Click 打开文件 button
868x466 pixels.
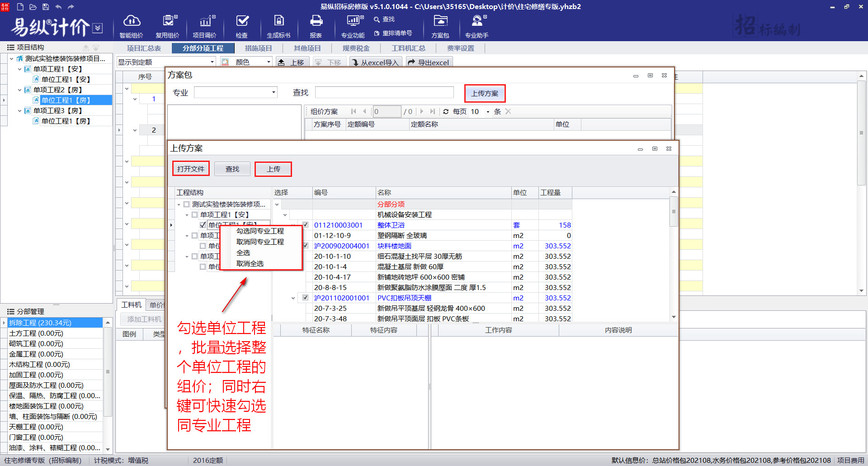click(x=191, y=169)
